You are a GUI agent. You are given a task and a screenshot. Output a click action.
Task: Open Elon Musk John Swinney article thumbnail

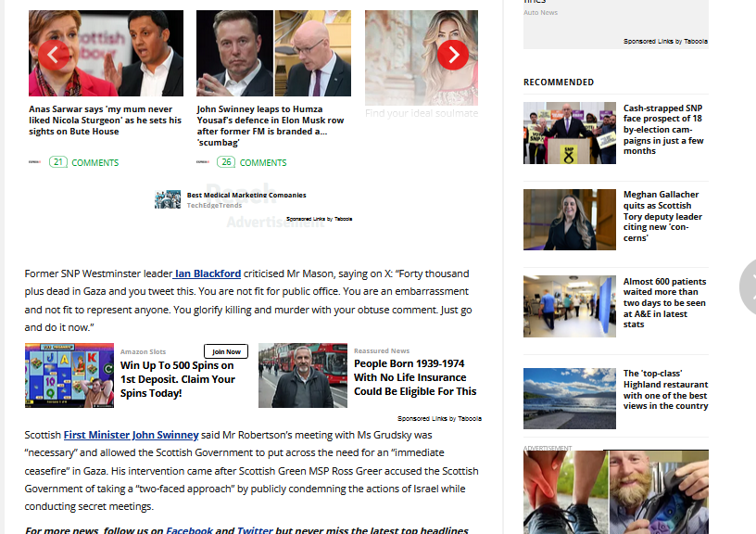pos(274,54)
